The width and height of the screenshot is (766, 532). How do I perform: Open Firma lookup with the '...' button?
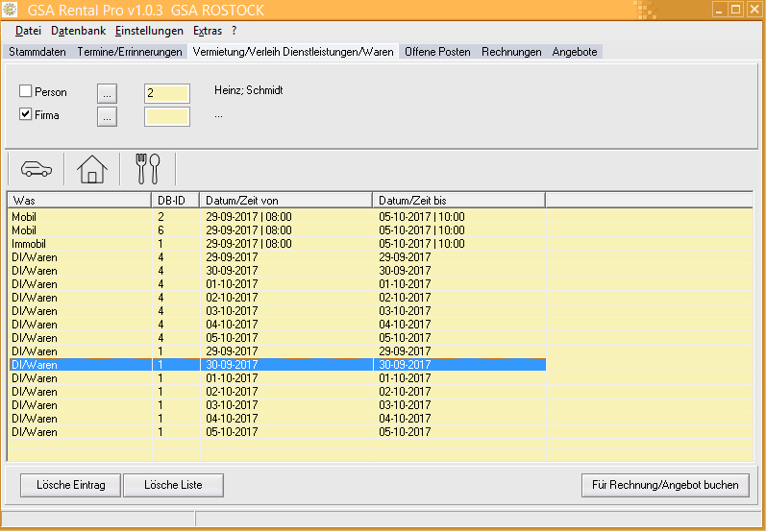coord(107,117)
